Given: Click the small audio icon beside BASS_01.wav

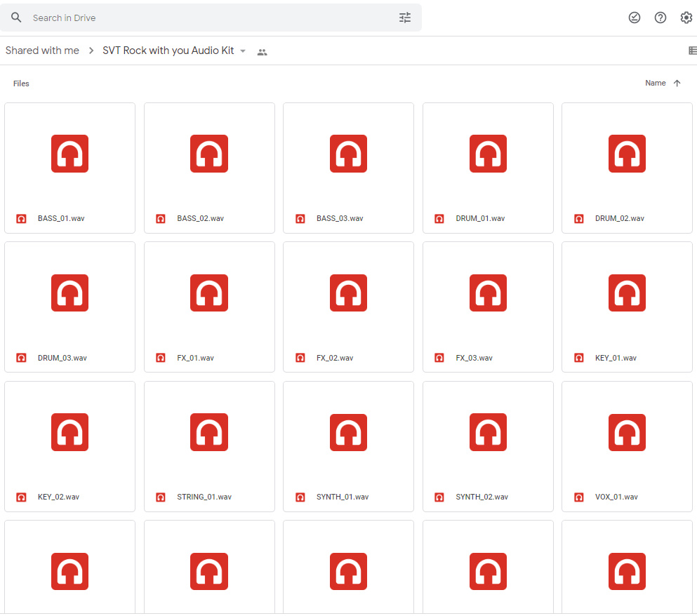Looking at the screenshot, I should [21, 219].
